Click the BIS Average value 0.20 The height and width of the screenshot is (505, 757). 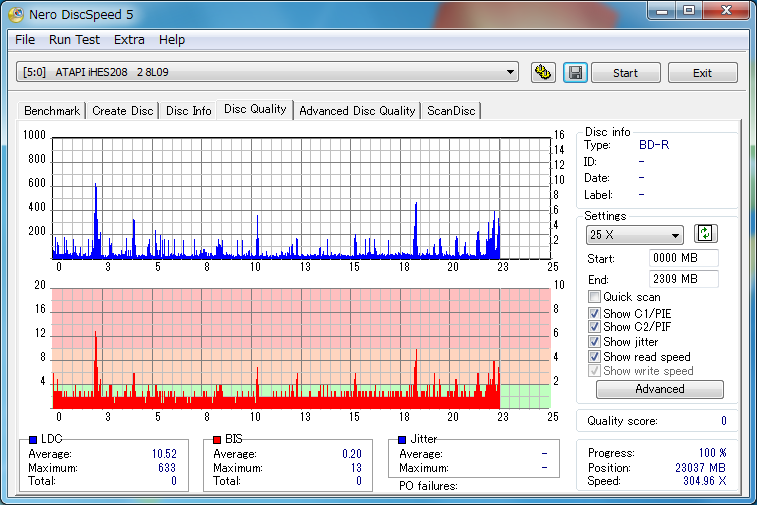tap(351, 454)
